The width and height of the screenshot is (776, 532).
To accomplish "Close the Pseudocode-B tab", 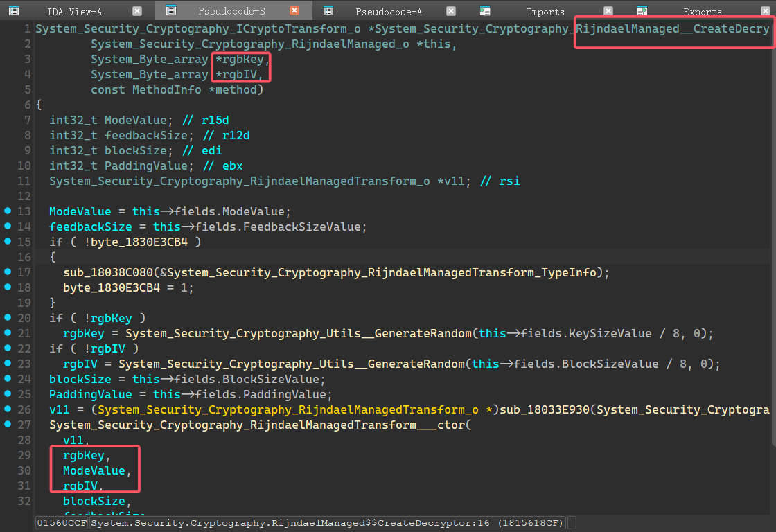I will point(294,11).
